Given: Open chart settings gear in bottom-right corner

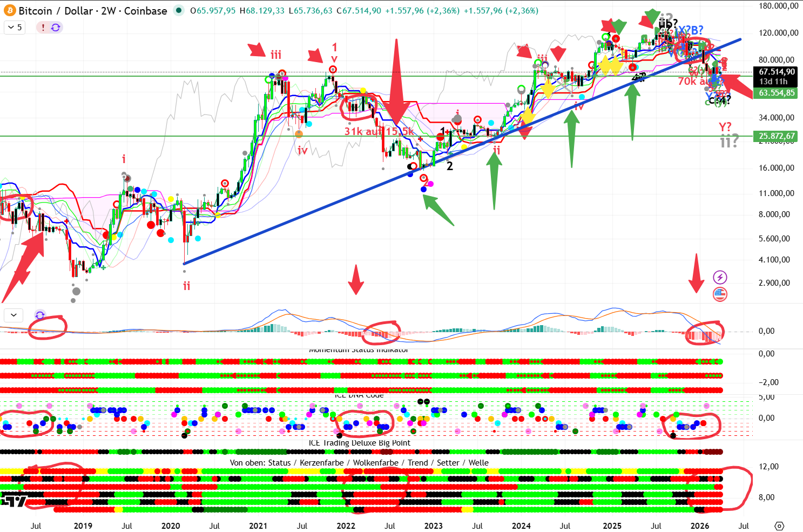Looking at the screenshot, I should click(x=779, y=526).
